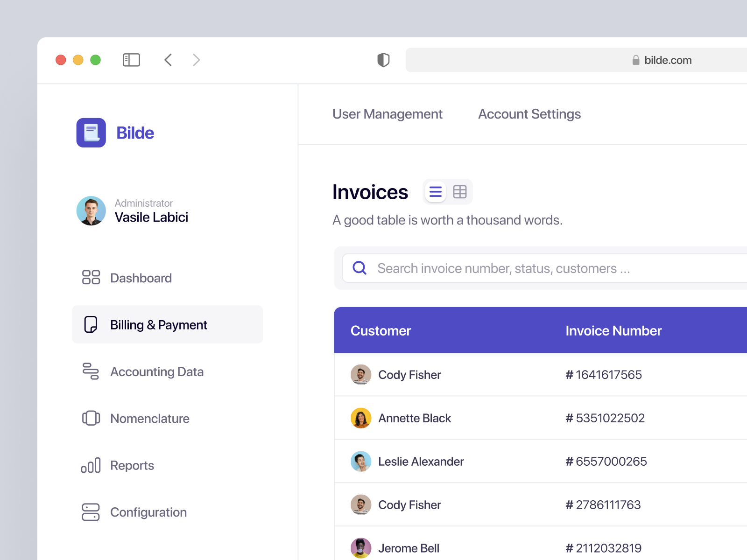Switch invoices to grid view
The image size is (747, 560).
[x=460, y=191]
